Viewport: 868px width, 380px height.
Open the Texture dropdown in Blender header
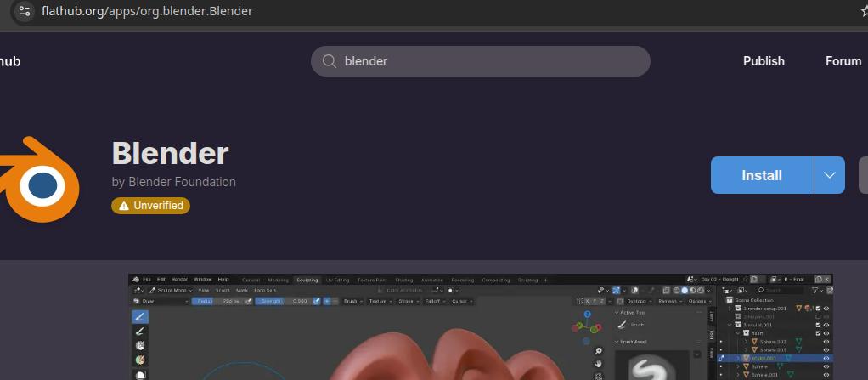pos(380,301)
